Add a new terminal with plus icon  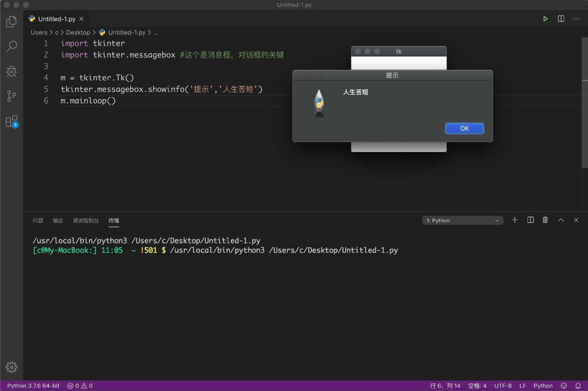point(515,220)
